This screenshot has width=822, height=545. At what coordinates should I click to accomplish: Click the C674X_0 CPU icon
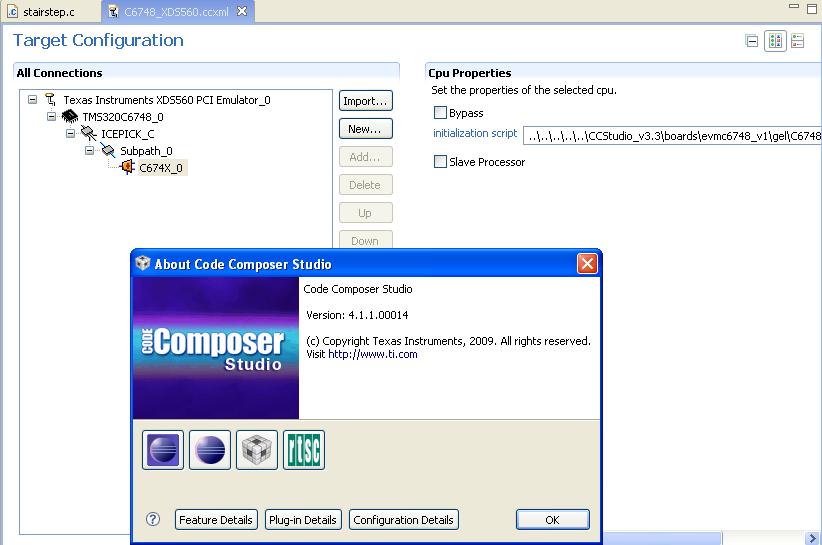tap(127, 168)
